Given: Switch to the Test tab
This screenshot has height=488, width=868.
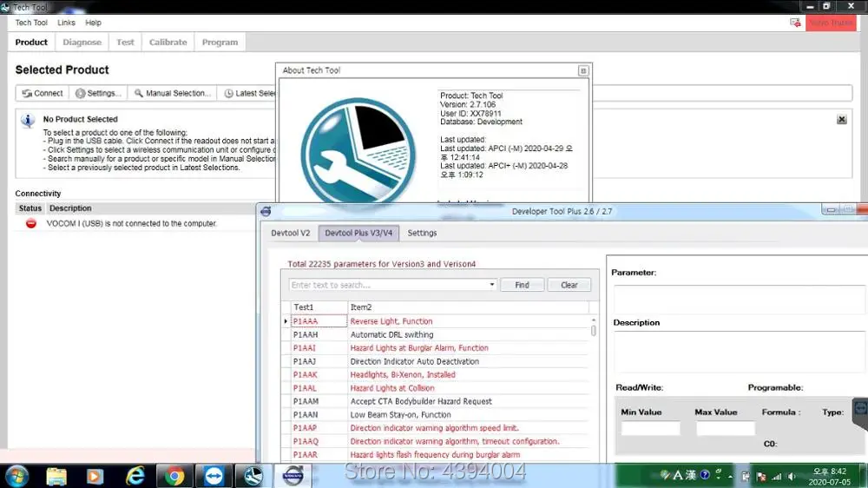Looking at the screenshot, I should [125, 42].
